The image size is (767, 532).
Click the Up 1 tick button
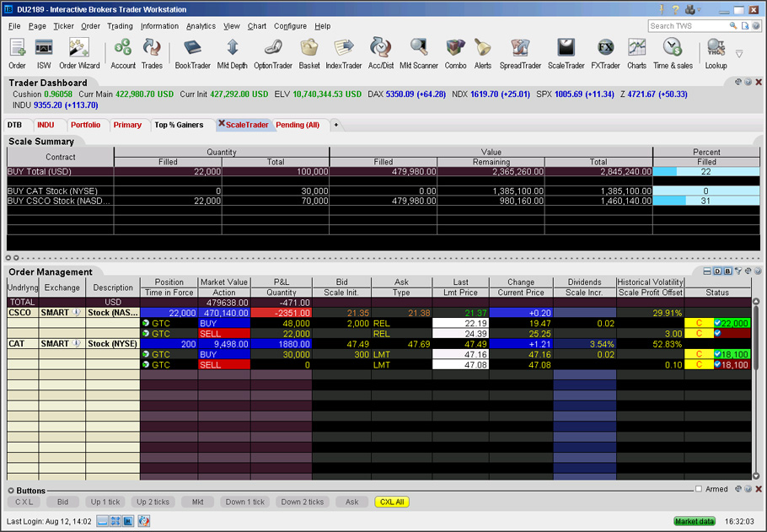(105, 502)
